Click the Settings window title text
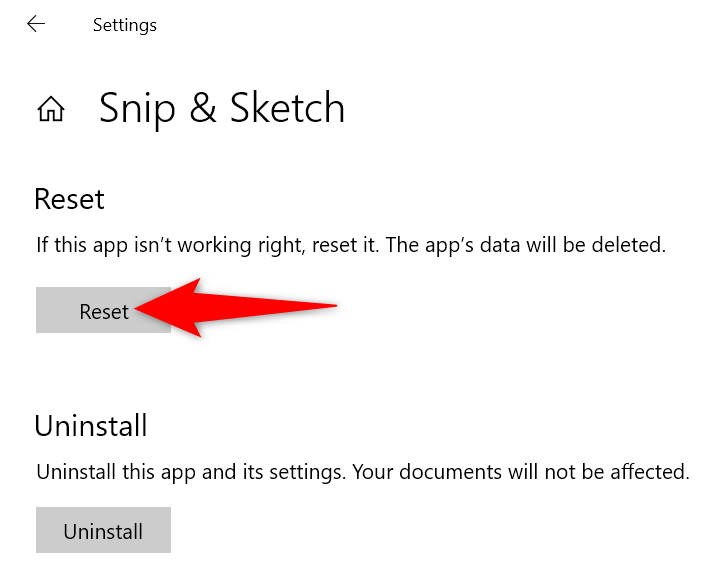This screenshot has height=579, width=719. click(x=124, y=25)
